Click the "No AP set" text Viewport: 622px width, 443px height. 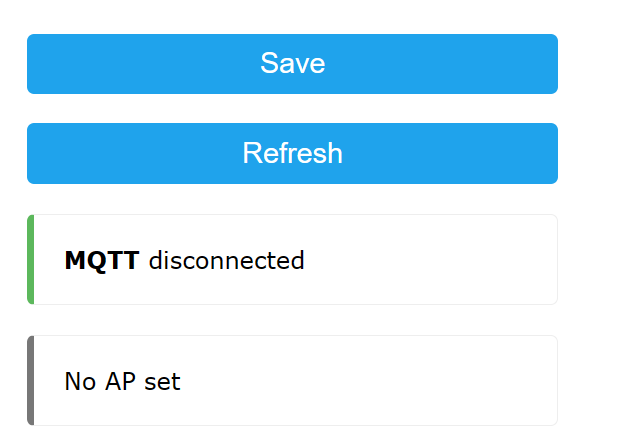122,381
